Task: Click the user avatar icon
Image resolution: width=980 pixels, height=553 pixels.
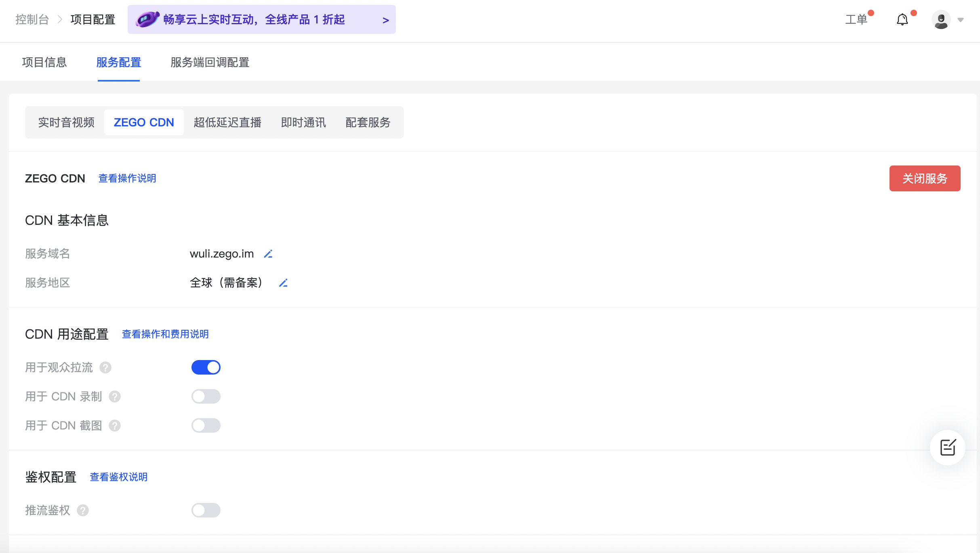Action: coord(941,19)
